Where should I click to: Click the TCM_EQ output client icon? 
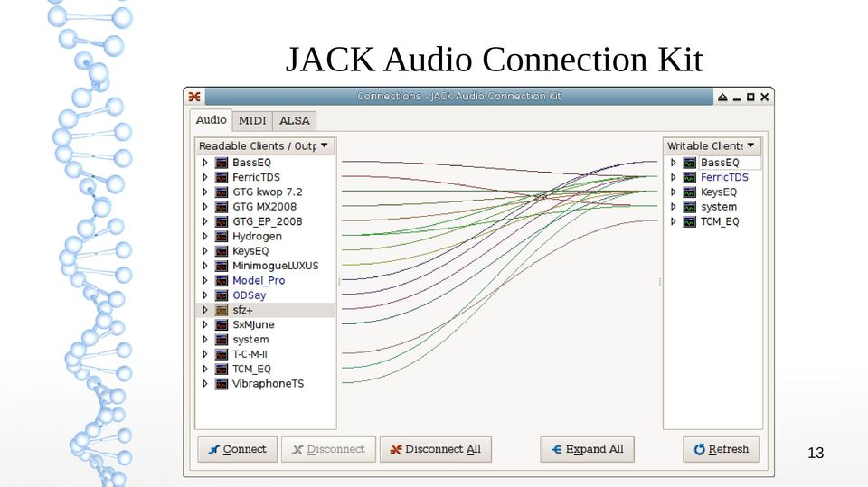[222, 370]
